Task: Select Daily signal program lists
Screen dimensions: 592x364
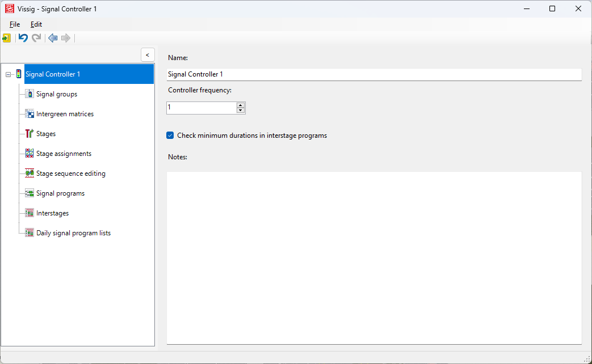Action: point(73,233)
